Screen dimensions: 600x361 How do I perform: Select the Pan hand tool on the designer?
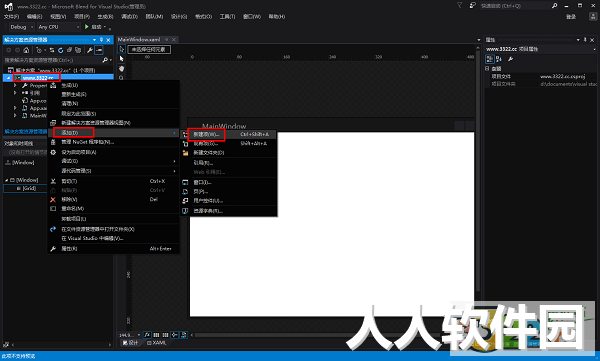tap(122, 69)
